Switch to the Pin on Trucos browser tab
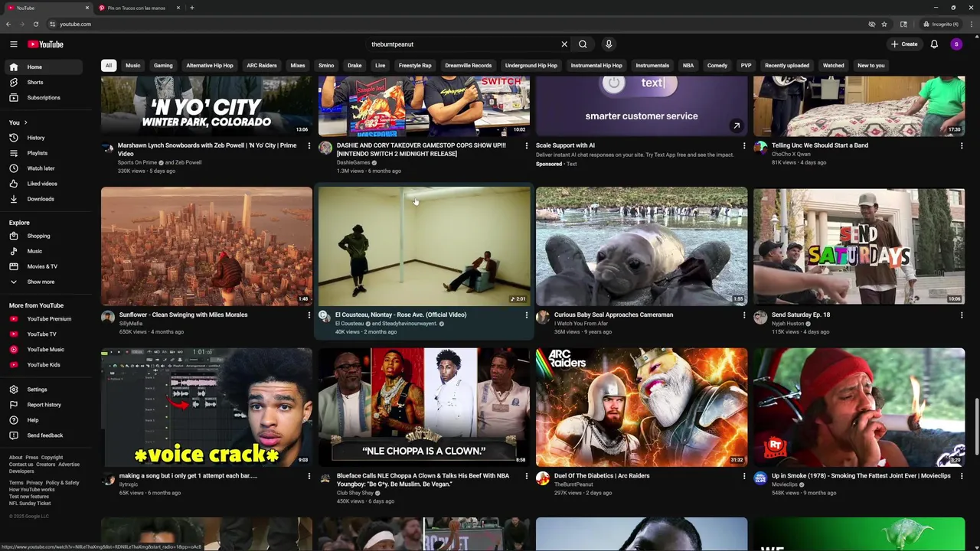Screen dimensions: 980x551 pos(136,8)
